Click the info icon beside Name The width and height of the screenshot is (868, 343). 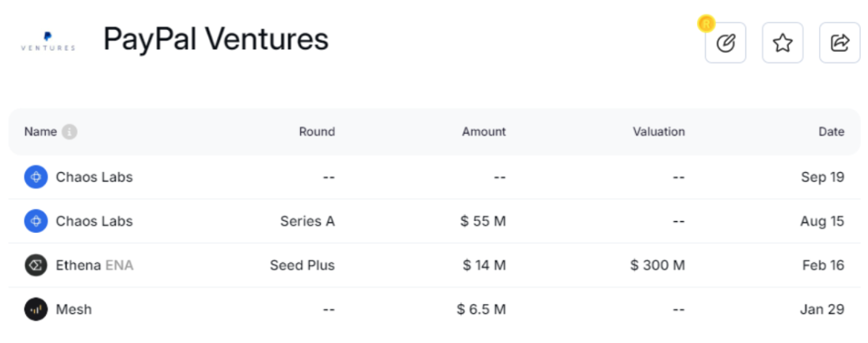[70, 132]
